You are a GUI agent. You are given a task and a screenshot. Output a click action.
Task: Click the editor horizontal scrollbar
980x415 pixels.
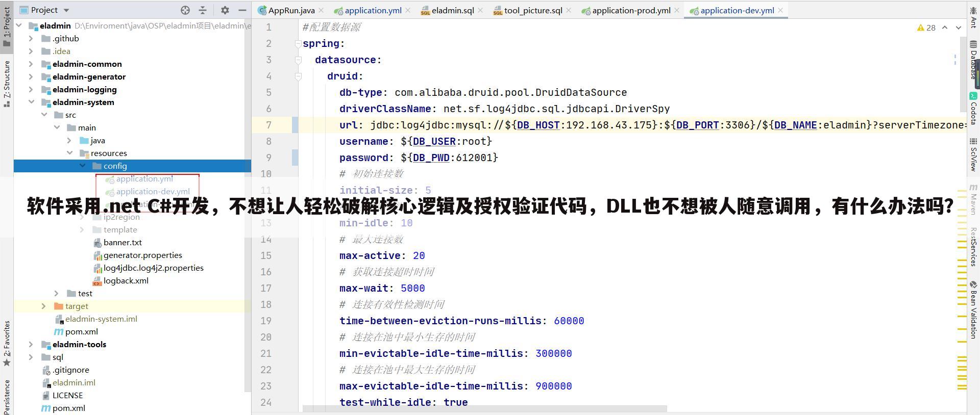point(485,408)
